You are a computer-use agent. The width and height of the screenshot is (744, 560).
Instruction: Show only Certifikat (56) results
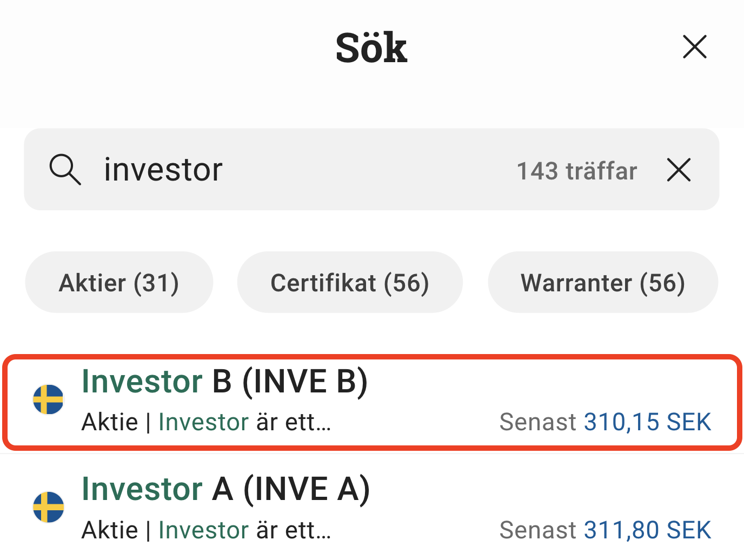(x=350, y=283)
